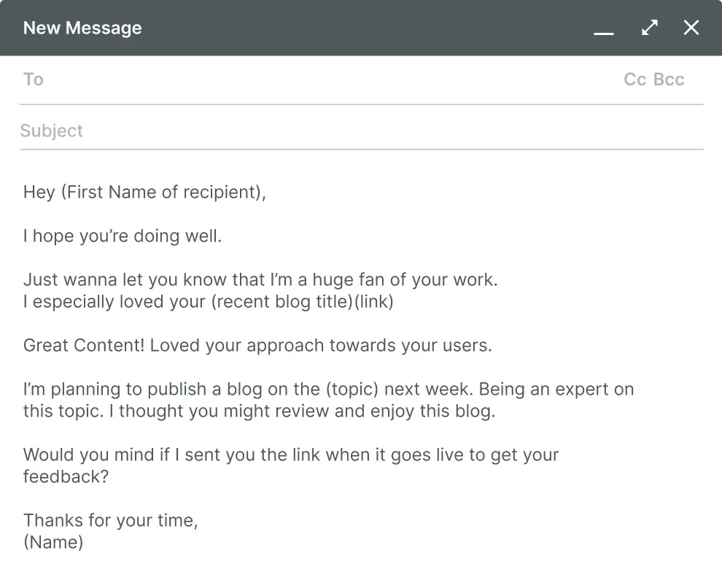Open the pop-out expand icon
The width and height of the screenshot is (722, 588).
pos(649,28)
